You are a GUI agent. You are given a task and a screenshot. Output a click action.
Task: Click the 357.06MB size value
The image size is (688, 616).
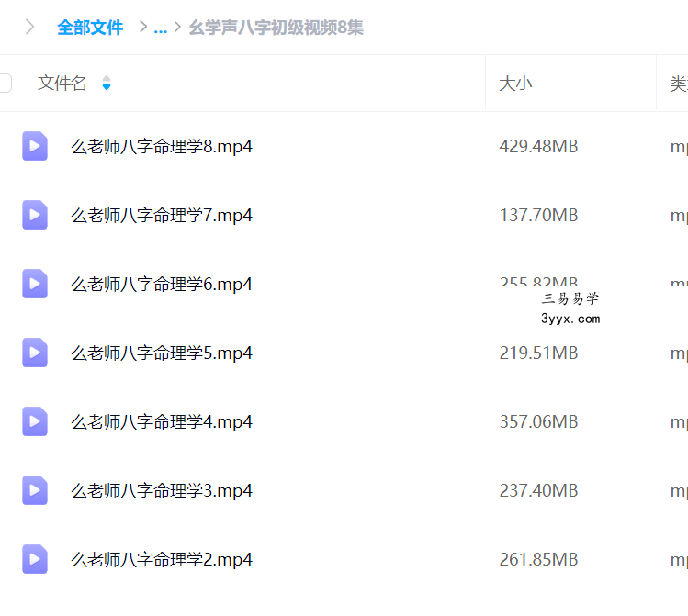point(538,421)
